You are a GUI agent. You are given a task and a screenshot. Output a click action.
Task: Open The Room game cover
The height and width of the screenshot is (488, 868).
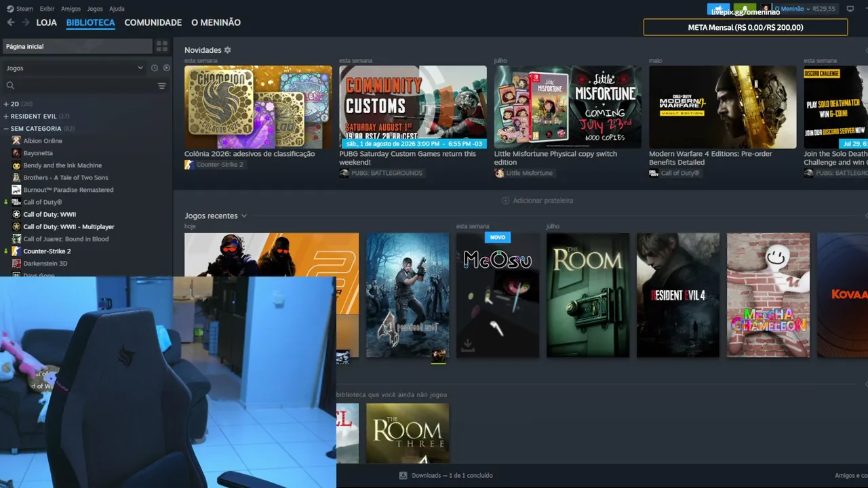pyautogui.click(x=588, y=296)
